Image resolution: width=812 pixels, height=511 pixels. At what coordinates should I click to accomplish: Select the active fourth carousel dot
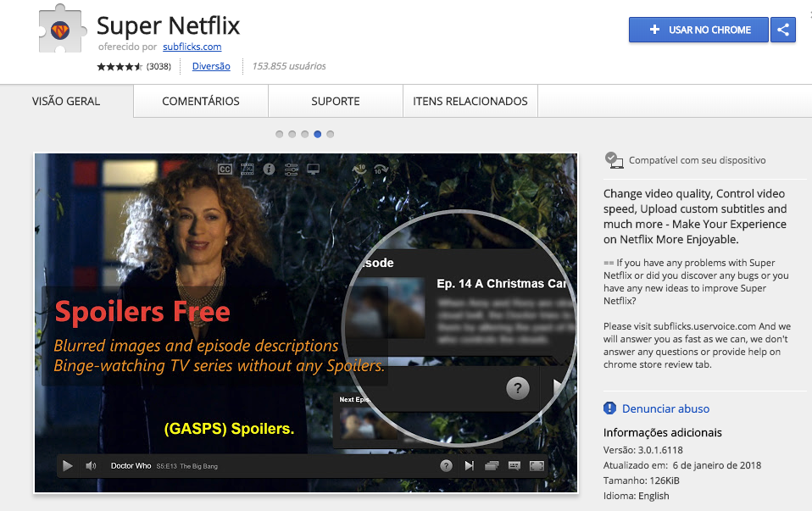(x=318, y=134)
